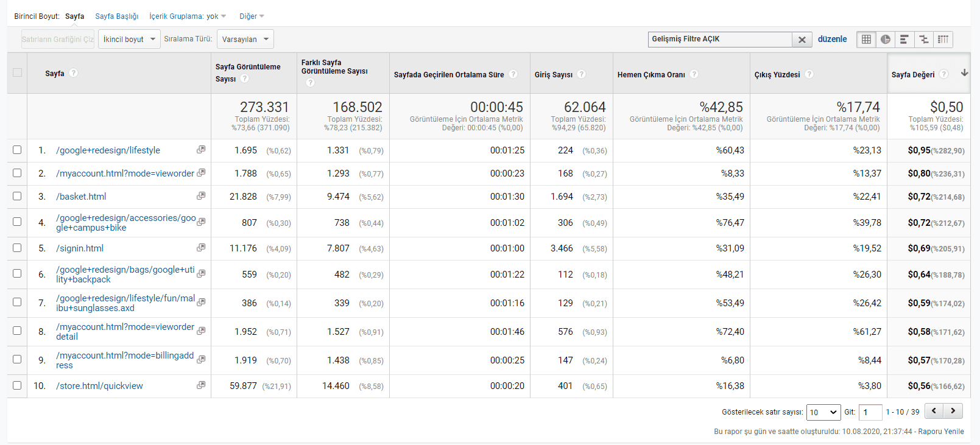The width and height of the screenshot is (980, 445).
Task: Click the Git page number field
Action: click(870, 412)
